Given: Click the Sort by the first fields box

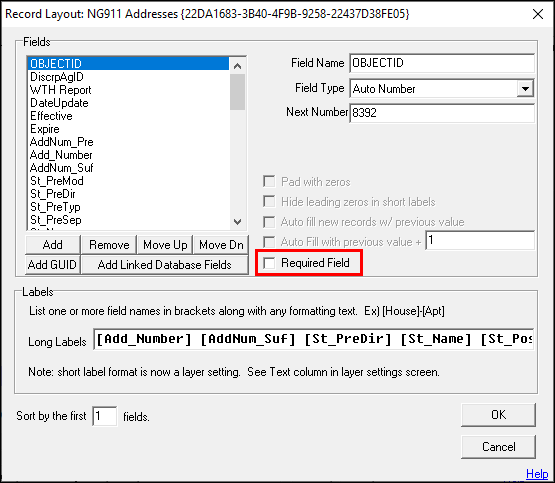Looking at the screenshot, I should (x=105, y=416).
